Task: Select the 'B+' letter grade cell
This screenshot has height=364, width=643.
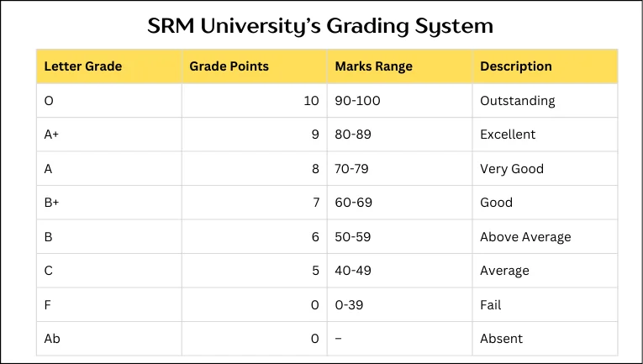Action: click(54, 203)
